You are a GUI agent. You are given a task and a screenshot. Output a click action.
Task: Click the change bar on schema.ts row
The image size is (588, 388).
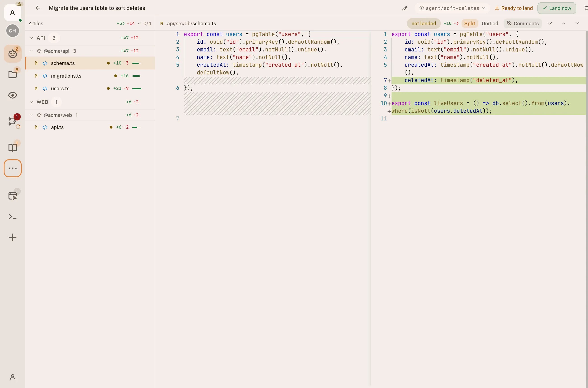pos(137,63)
